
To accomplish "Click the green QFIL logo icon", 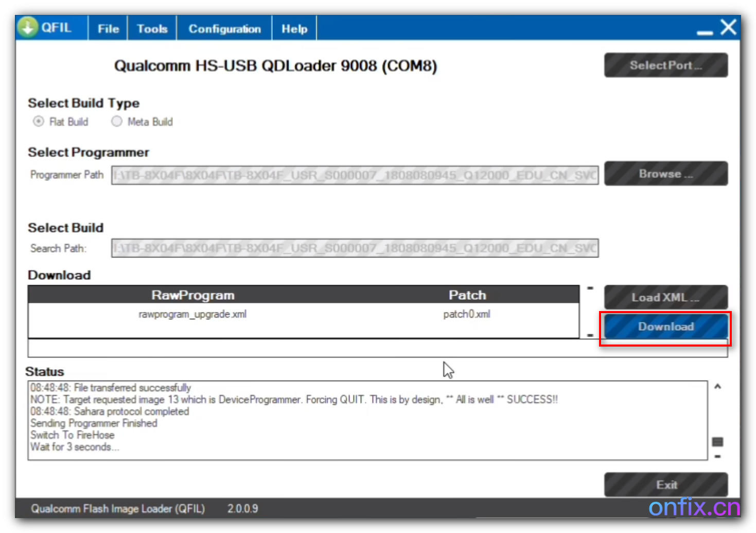I will (28, 27).
